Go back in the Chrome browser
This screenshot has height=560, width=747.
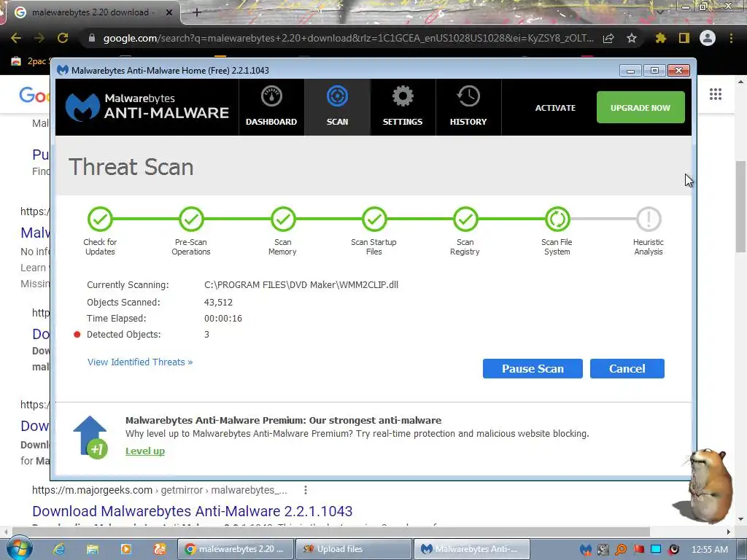(x=16, y=38)
